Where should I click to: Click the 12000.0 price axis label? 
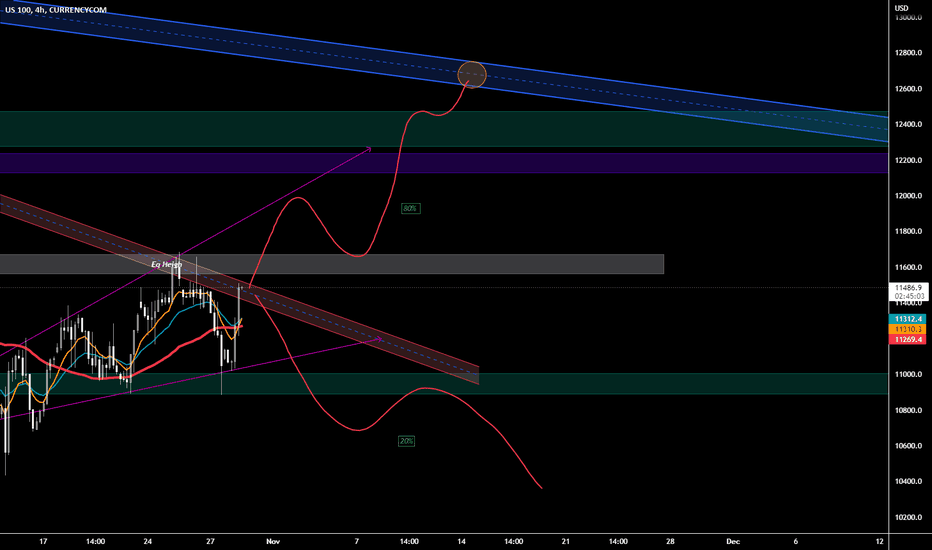908,196
